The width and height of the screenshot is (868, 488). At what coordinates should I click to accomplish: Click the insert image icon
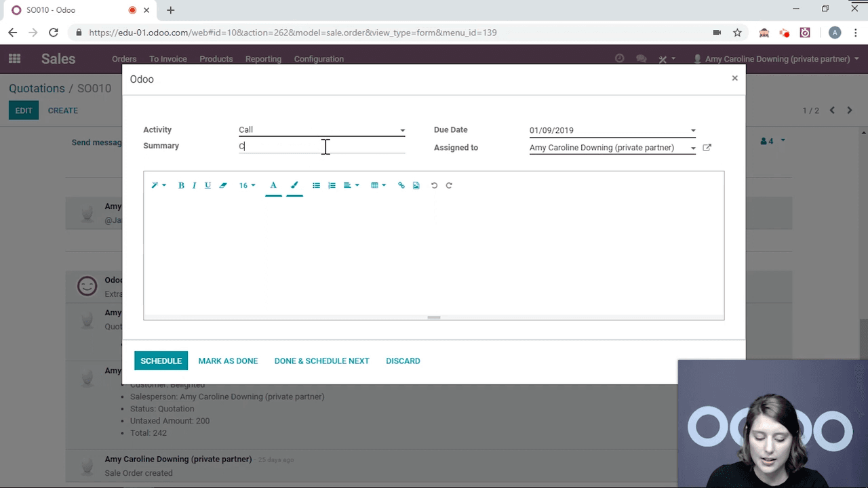click(416, 186)
